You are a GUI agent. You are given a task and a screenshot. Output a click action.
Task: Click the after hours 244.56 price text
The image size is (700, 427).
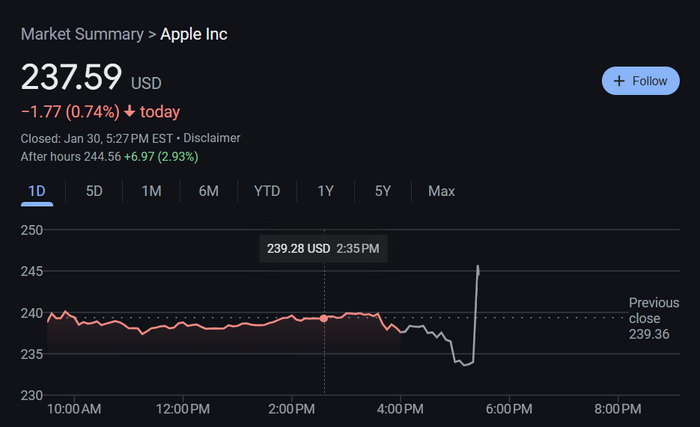(x=102, y=157)
